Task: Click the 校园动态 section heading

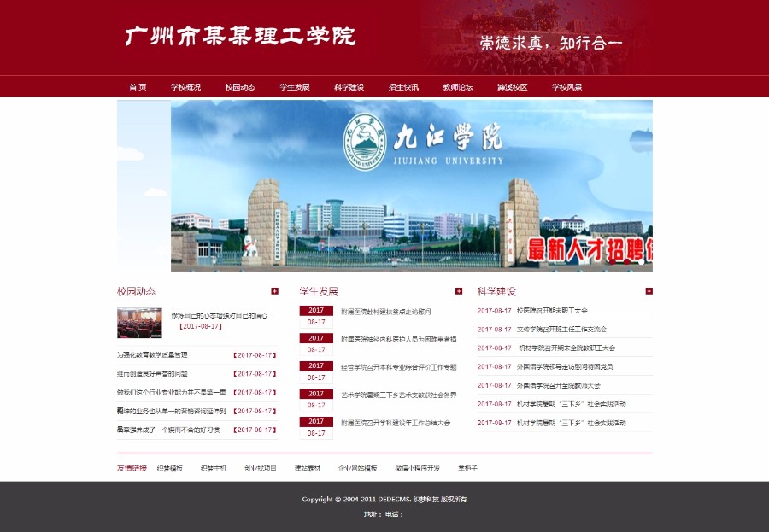Action: point(136,291)
